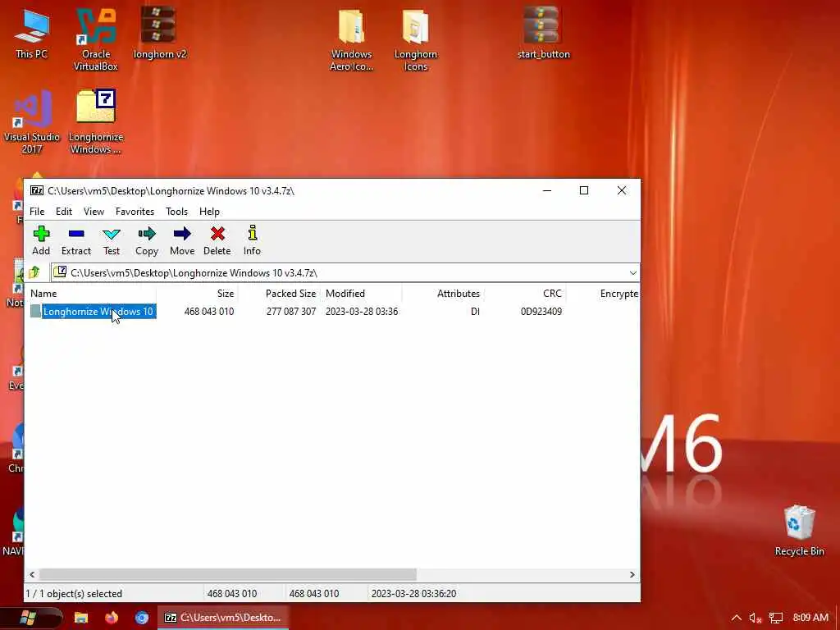This screenshot has height=630, width=840.
Task: Launch Chromium from taskbar
Action: [x=142, y=618]
